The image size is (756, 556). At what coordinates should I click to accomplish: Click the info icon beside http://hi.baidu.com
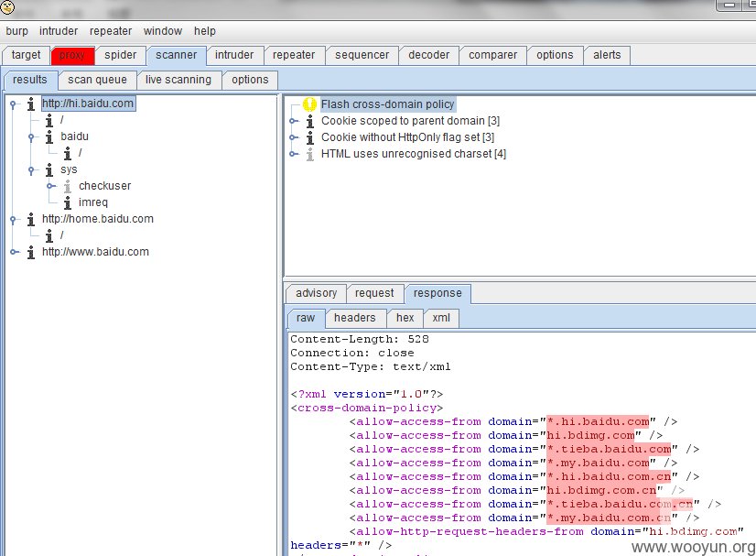tap(31, 104)
